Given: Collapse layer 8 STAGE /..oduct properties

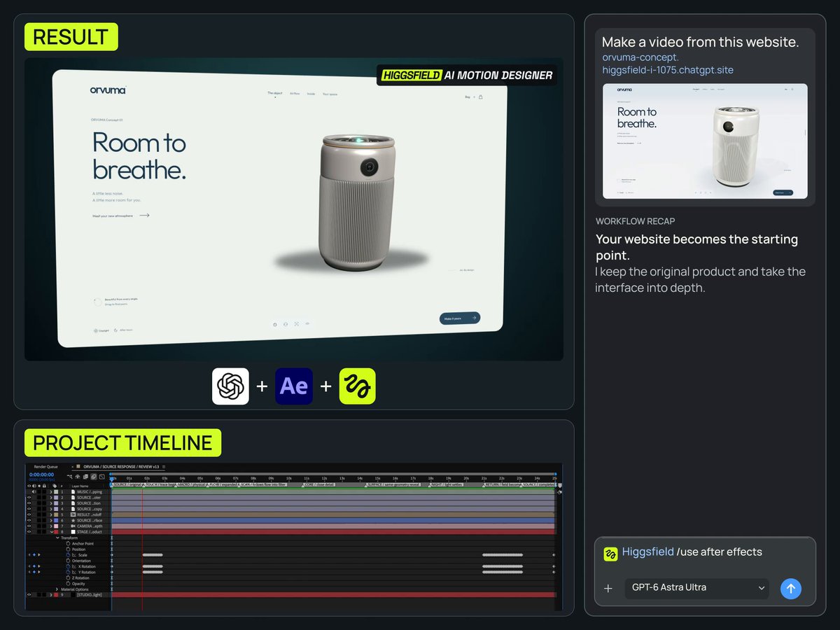Looking at the screenshot, I should (51, 532).
